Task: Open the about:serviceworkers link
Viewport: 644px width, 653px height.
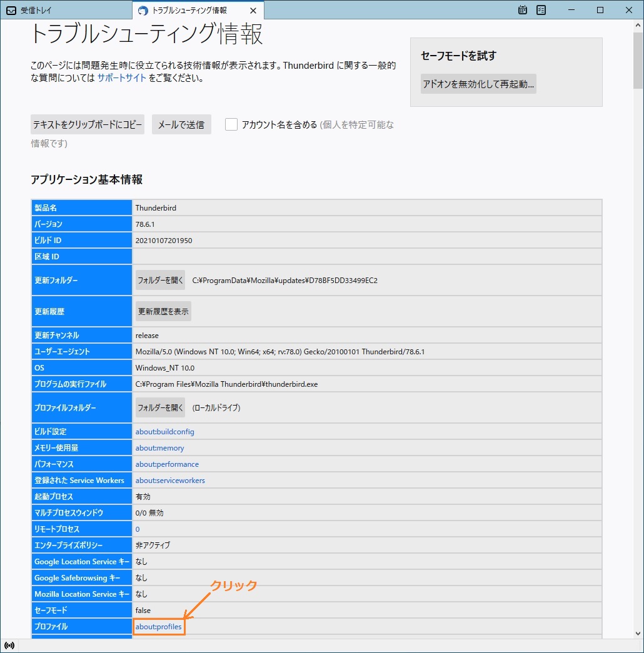Action: (170, 481)
